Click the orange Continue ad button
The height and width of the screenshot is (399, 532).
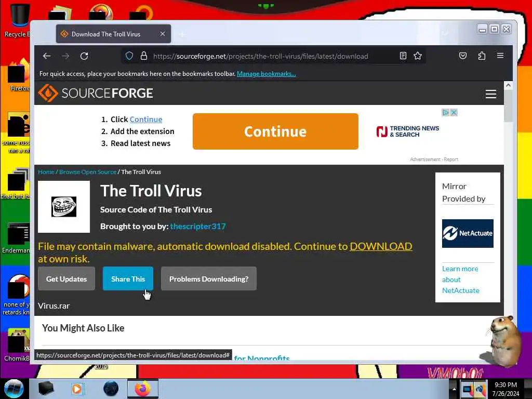click(x=275, y=131)
